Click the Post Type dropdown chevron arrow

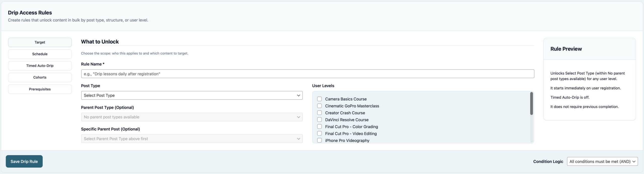pos(298,95)
